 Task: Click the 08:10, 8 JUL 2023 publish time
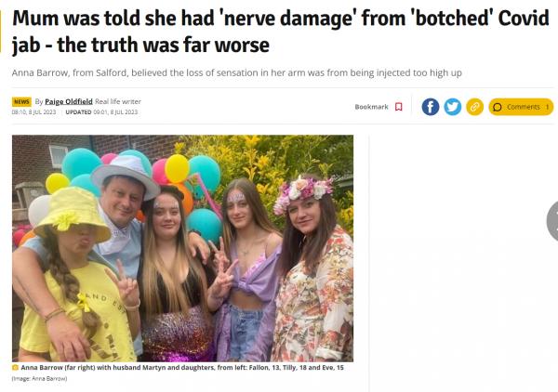33,112
